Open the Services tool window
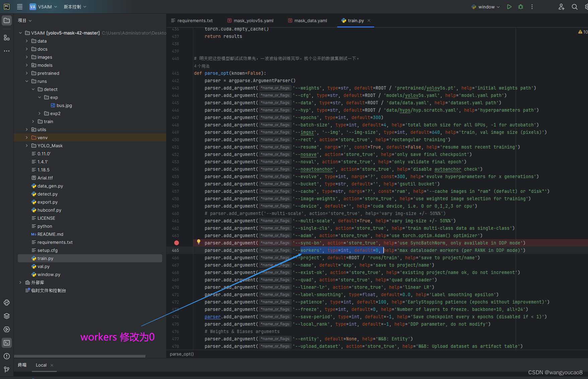This screenshot has height=379, width=588. click(7, 329)
